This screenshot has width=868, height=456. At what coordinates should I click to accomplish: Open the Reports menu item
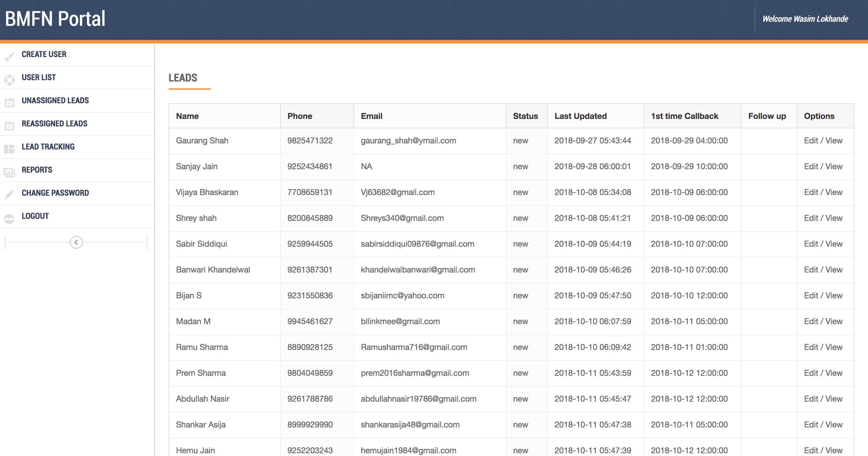(37, 170)
